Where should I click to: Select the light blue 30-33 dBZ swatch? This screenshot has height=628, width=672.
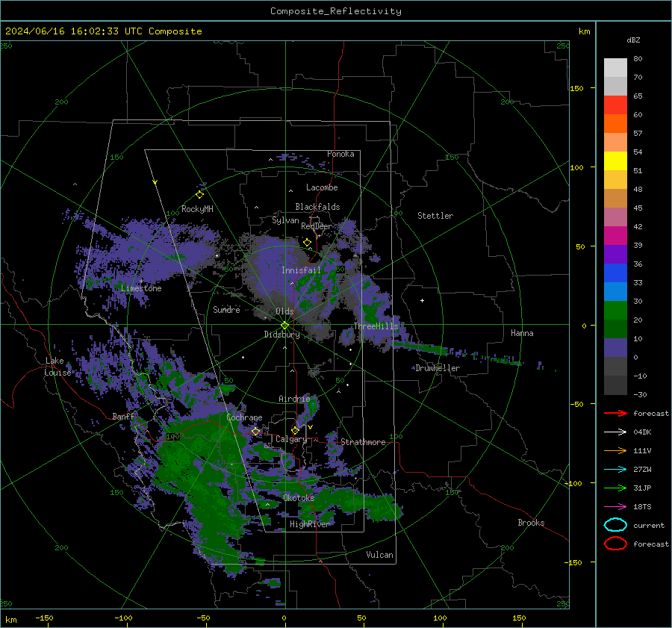[x=615, y=292]
